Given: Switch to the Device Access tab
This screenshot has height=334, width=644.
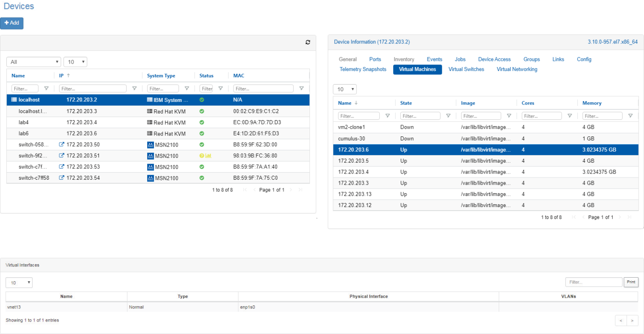Looking at the screenshot, I should [494, 59].
